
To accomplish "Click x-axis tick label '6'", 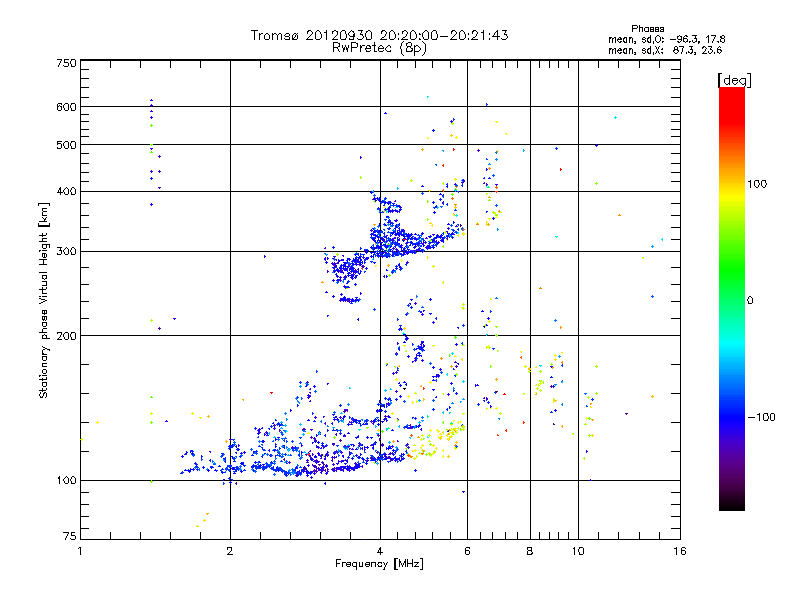I will coord(467,551).
